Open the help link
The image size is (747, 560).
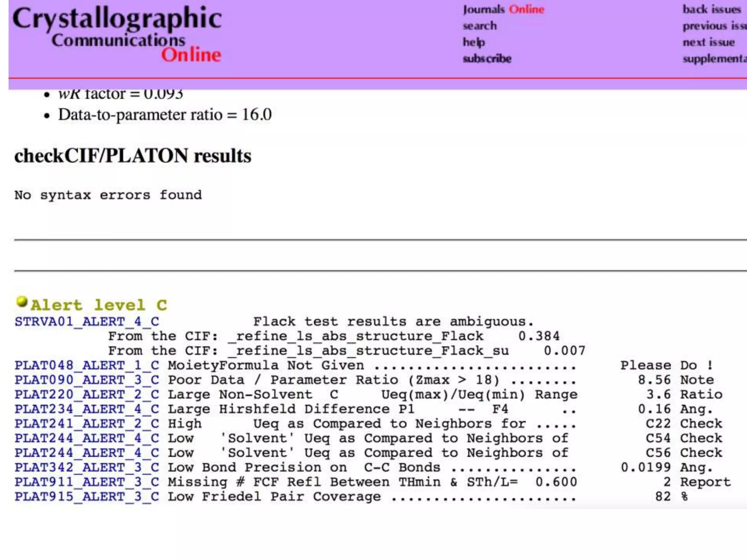[474, 42]
